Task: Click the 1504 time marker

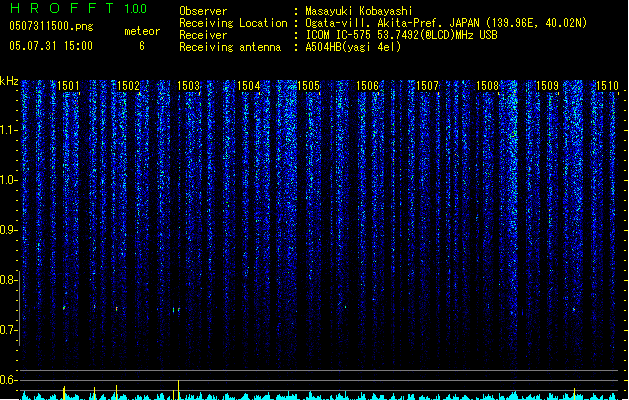Action: [248, 86]
